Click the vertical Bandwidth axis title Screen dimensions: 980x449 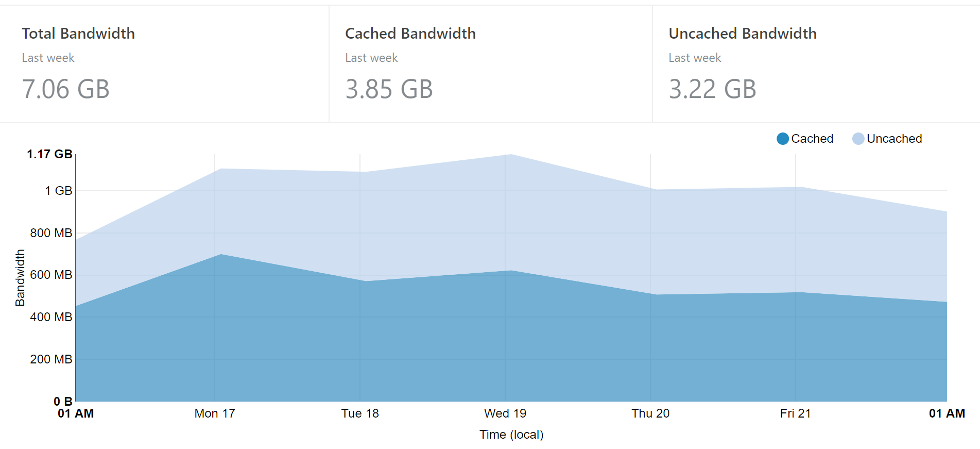pos(20,278)
